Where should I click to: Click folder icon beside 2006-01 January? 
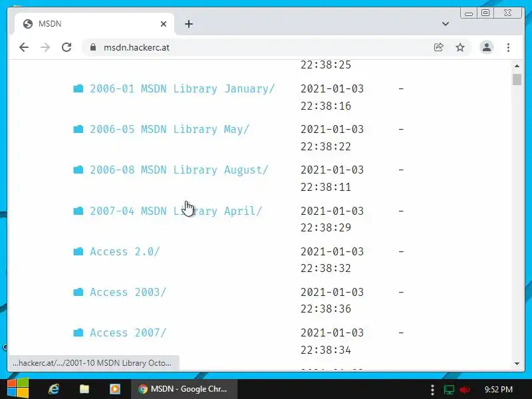[x=78, y=88]
